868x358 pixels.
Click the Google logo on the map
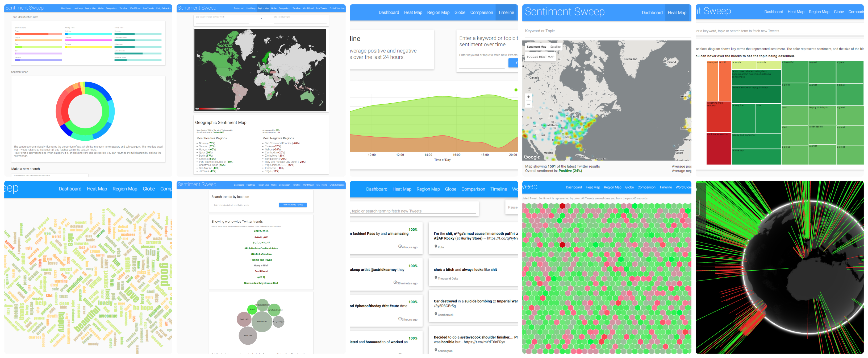[x=532, y=157]
